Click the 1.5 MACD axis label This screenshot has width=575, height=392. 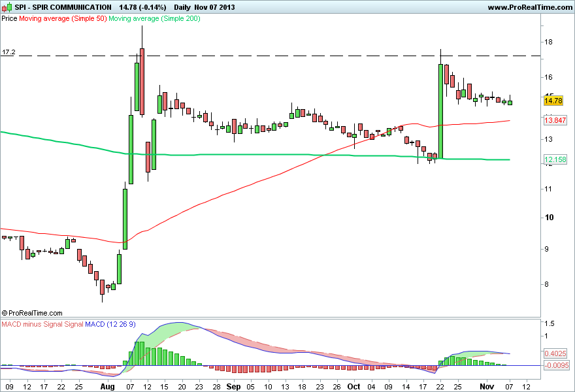[x=550, y=323]
